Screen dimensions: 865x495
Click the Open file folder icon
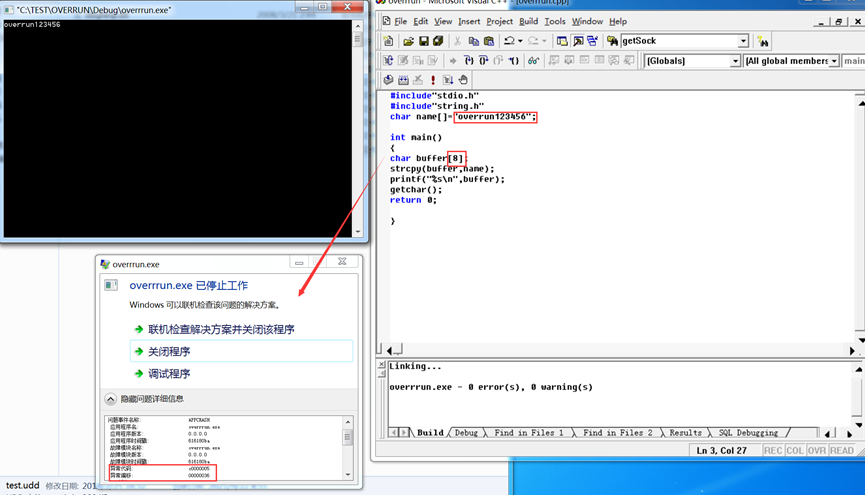(408, 41)
